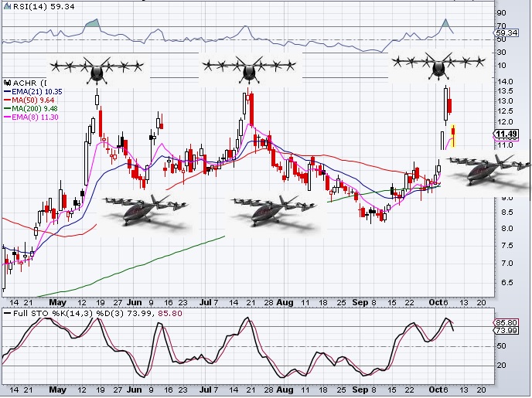Click the 85.80 stochastic value tag

tap(506, 323)
